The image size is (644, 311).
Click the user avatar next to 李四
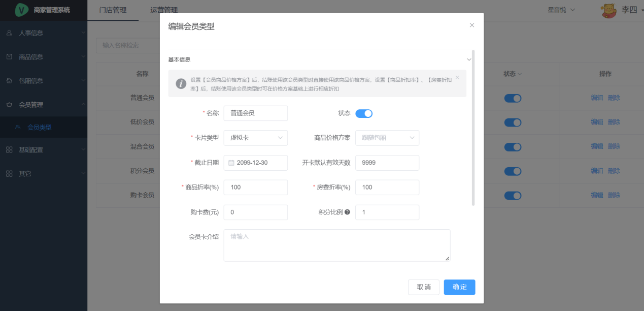tap(609, 10)
